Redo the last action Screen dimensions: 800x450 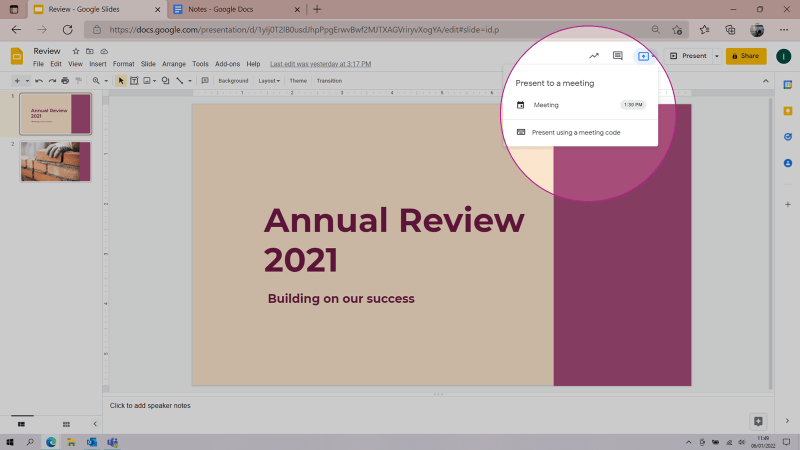click(x=52, y=81)
